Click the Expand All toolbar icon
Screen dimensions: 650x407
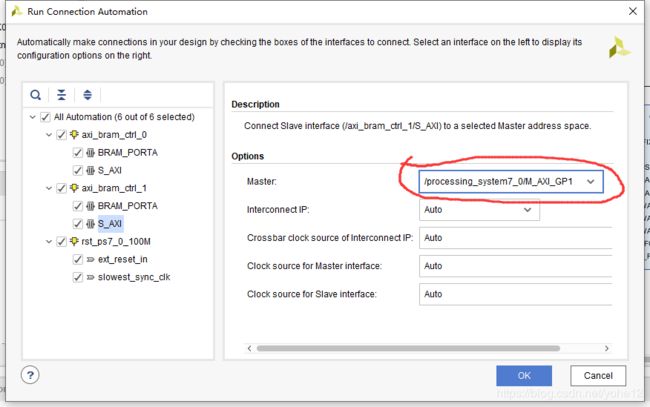pos(87,95)
